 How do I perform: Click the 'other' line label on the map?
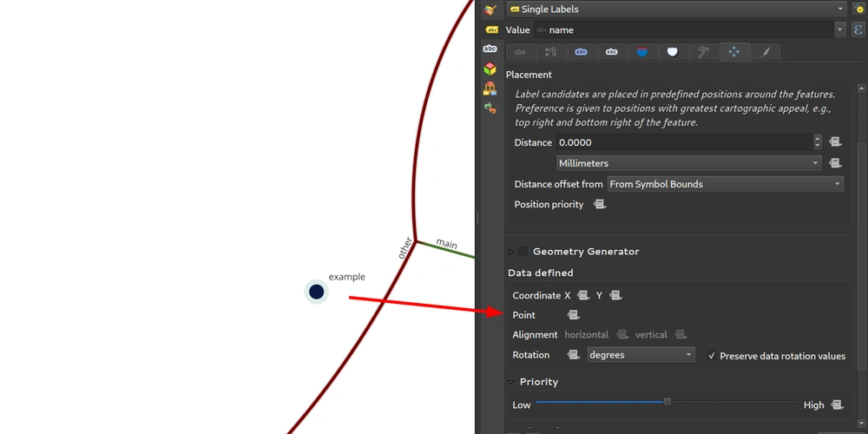point(405,248)
